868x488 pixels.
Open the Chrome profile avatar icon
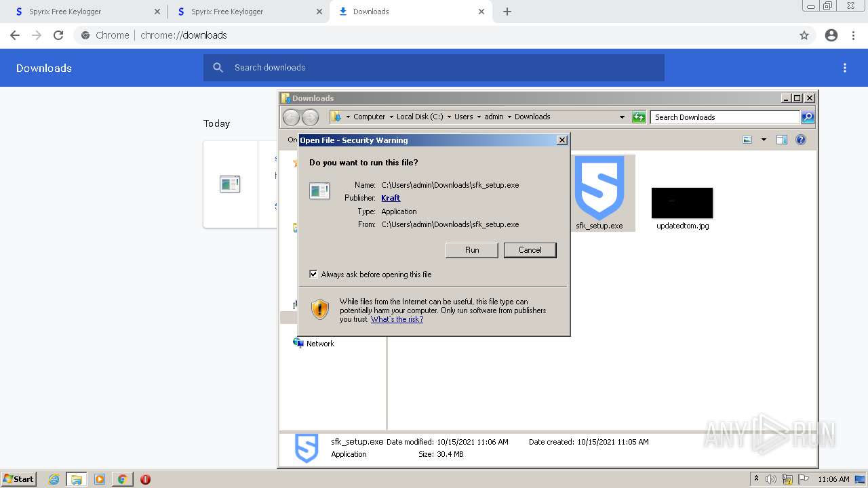(x=831, y=35)
